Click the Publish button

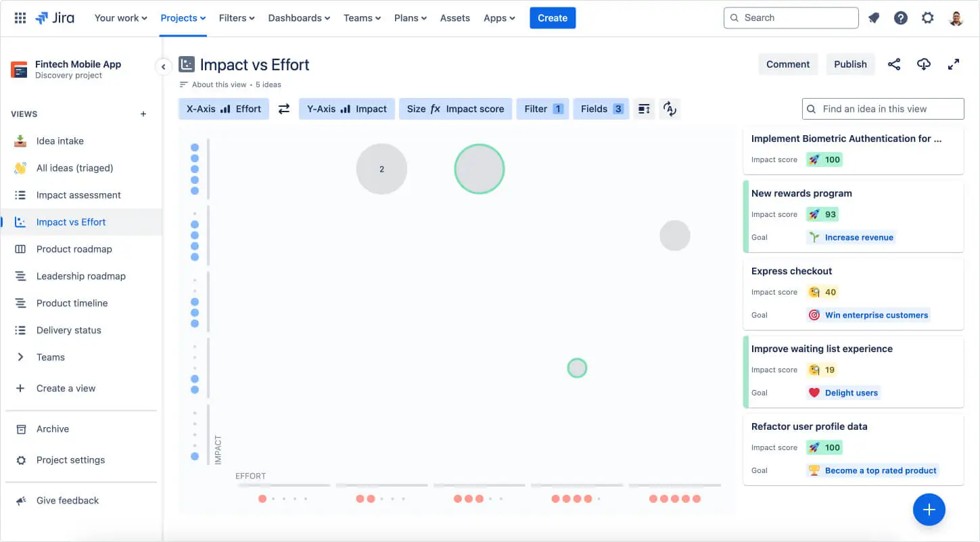point(850,64)
